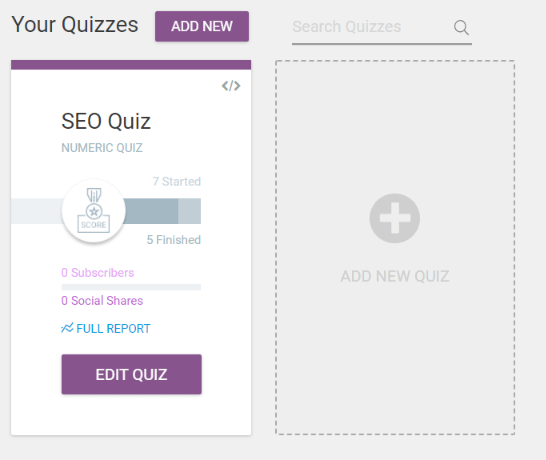This screenshot has width=546, height=460.
Task: Click the lighter started segment of progress bar
Action: pos(189,211)
